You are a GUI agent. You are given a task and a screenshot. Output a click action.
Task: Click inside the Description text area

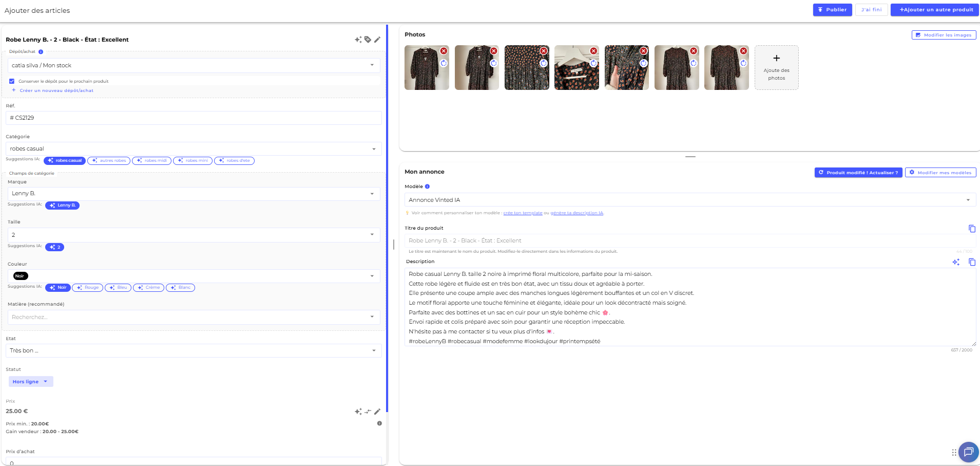click(690, 307)
